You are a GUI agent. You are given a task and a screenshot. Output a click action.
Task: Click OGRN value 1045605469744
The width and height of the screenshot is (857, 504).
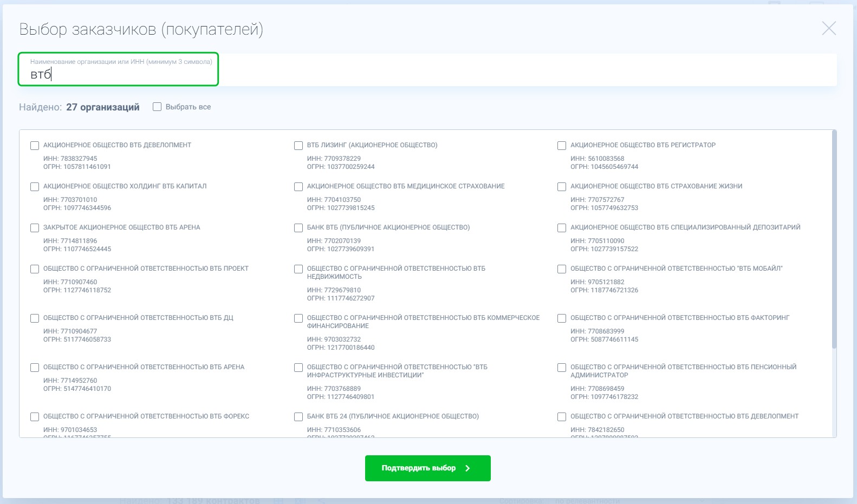(614, 167)
